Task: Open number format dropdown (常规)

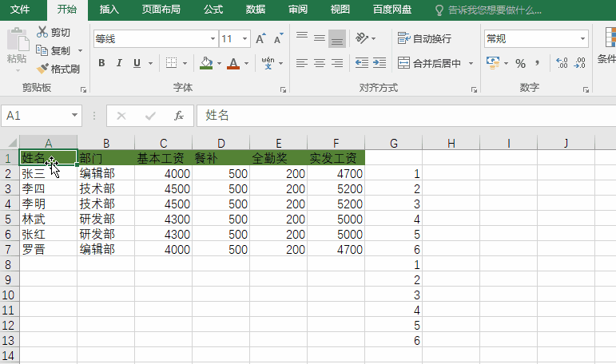Action: coord(582,38)
